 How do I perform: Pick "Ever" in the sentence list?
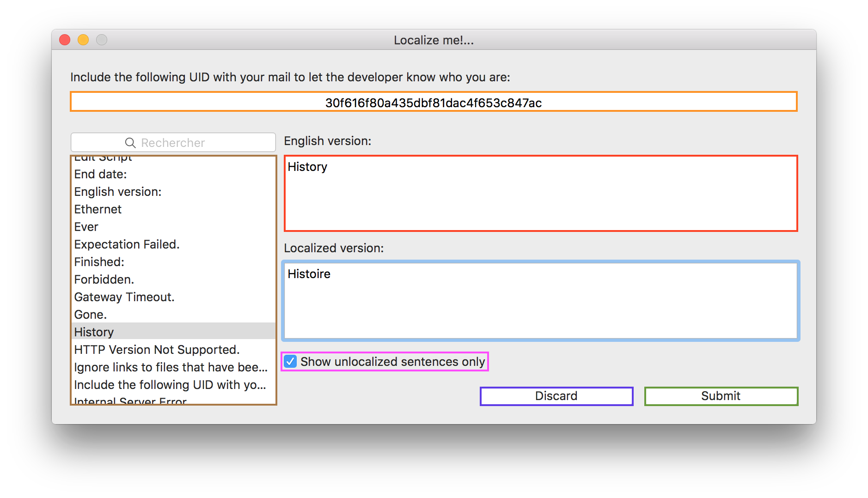click(86, 227)
